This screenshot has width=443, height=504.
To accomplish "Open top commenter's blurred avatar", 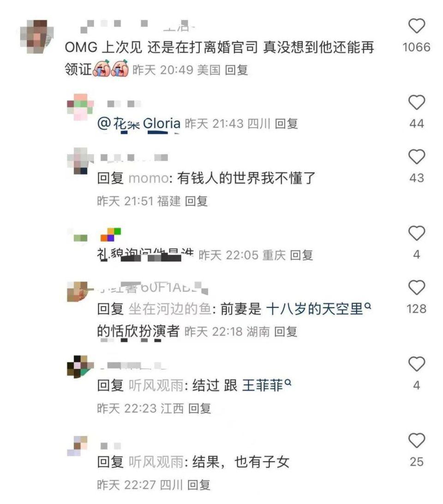I will click(x=36, y=36).
